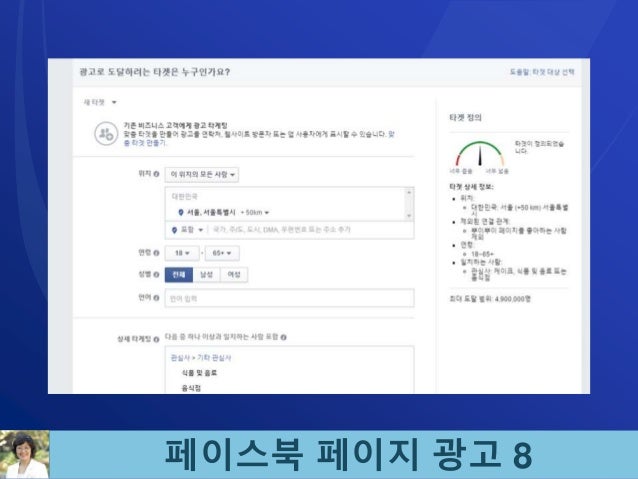Click the location search input field

coord(311,230)
